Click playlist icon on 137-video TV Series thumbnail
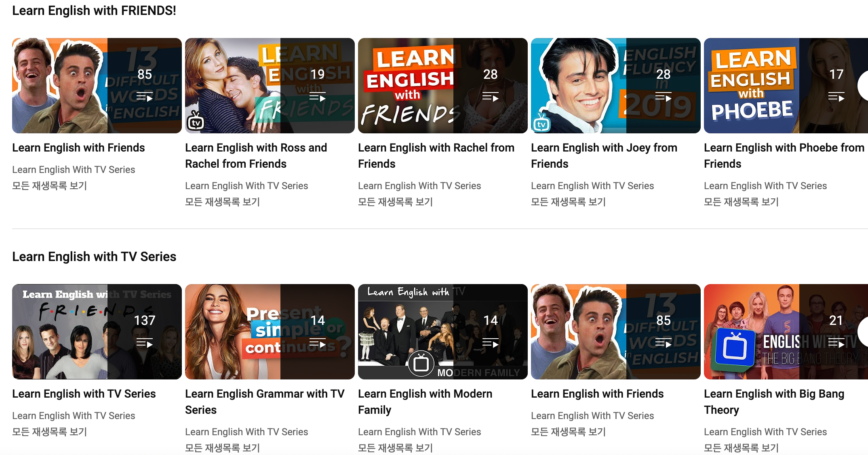Screen dimensions: 868x455 [x=144, y=343]
